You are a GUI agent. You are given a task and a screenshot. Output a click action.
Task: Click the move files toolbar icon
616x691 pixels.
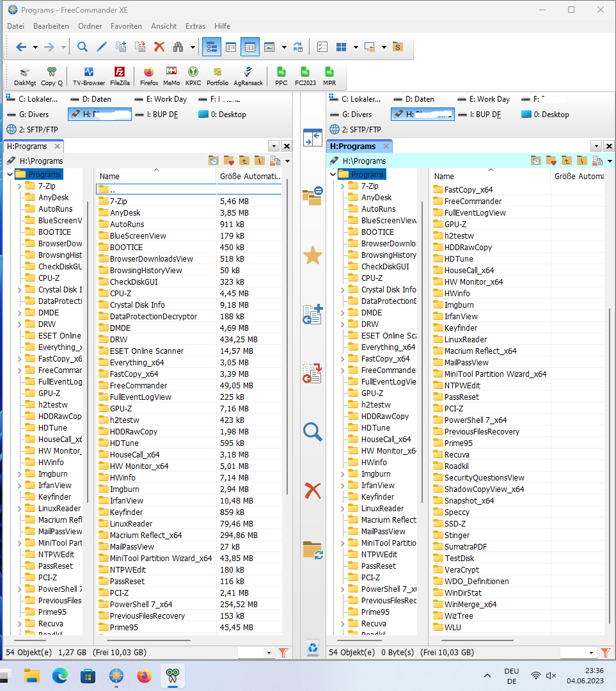tap(140, 47)
